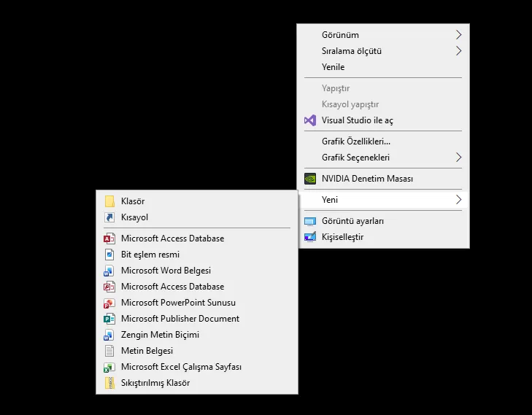
Task: Click the Visual Studio icon
Action: 310,120
